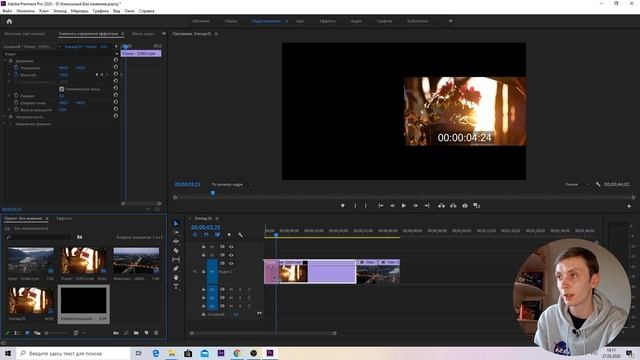
Task: Click Extract button in Program monitor
Action: [453, 206]
